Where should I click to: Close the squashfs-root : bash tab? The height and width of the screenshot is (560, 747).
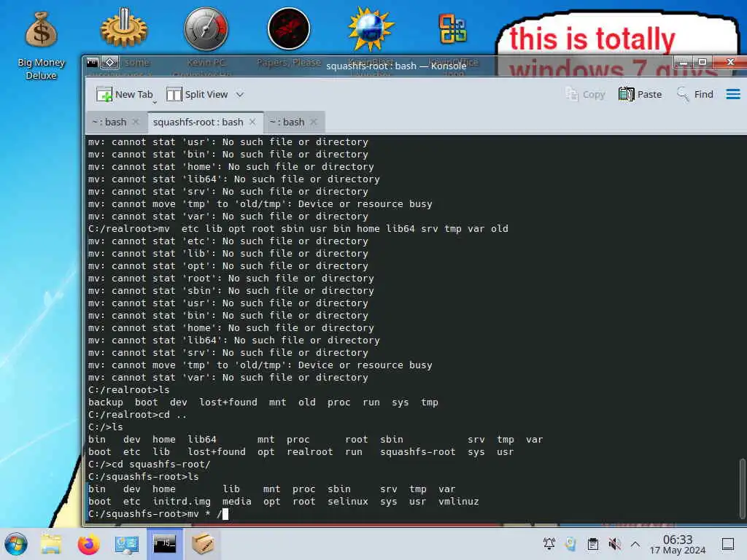[252, 122]
